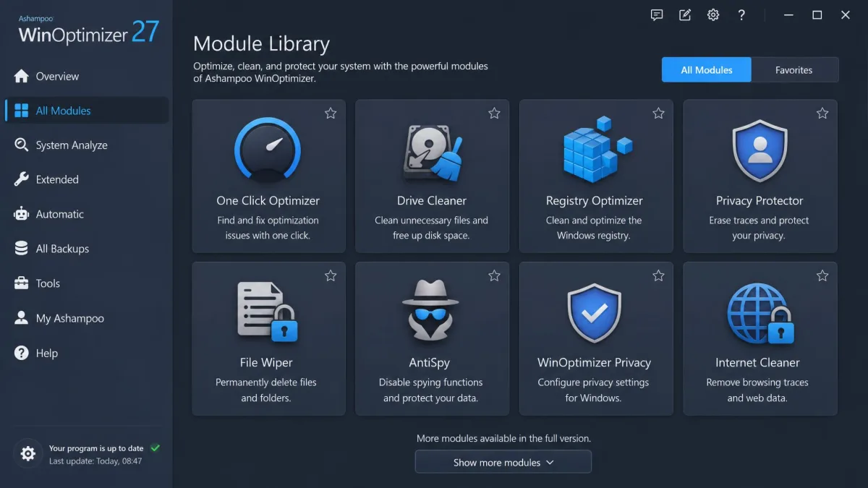Viewport: 868px width, 488px height.
Task: Toggle the Registry Optimizer favorite star
Action: tap(658, 113)
